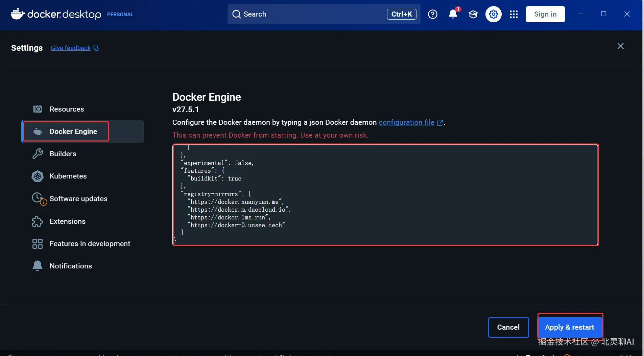Click the docker.m.daocloud.io mirror URL
Image resolution: width=644 pixels, height=356 pixels.
pyautogui.click(x=239, y=210)
